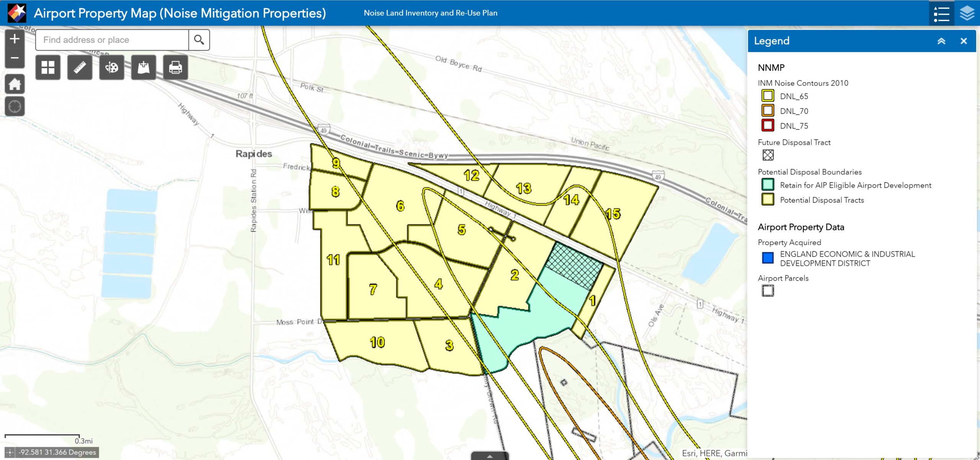Click the zoom in plus button
Viewport: 980px width, 460px height.
pyautogui.click(x=15, y=39)
